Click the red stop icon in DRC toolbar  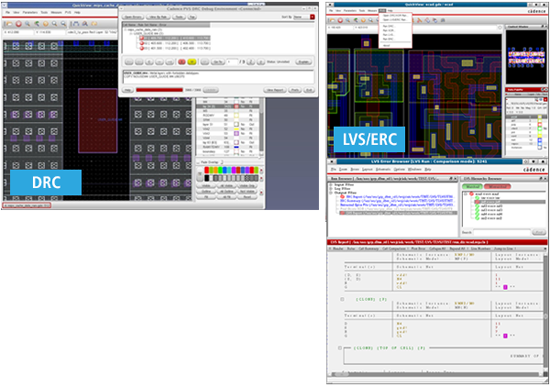click(x=19, y=24)
